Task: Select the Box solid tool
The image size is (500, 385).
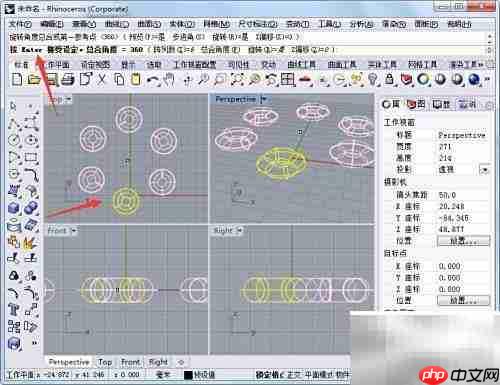Action: click(14, 208)
